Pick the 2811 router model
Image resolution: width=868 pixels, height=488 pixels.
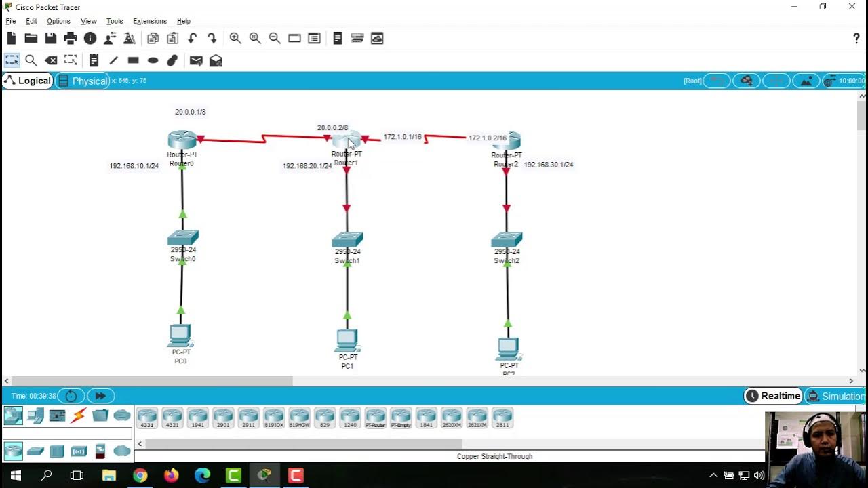click(502, 418)
